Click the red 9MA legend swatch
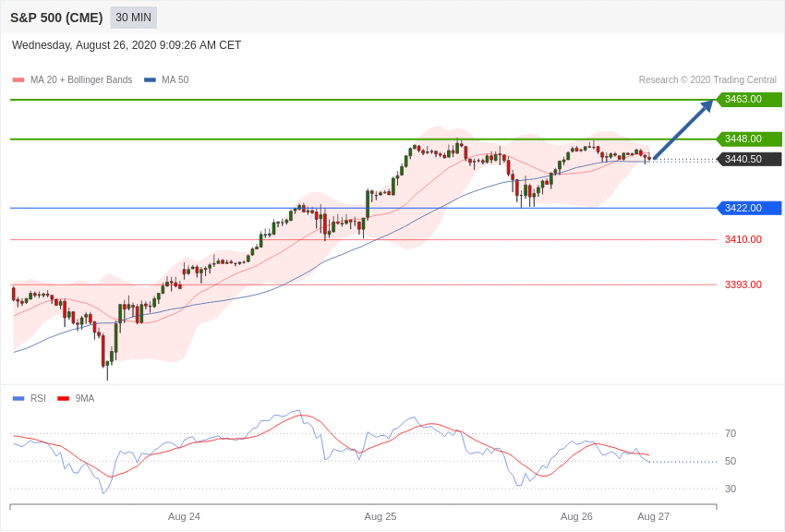Image resolution: width=785 pixels, height=532 pixels. [x=63, y=399]
